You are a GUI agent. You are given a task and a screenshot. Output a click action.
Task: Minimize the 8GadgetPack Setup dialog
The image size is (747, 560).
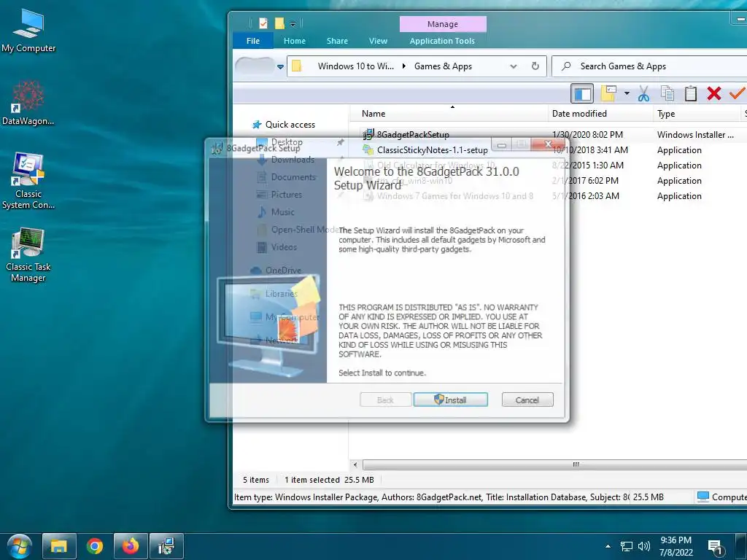point(502,145)
